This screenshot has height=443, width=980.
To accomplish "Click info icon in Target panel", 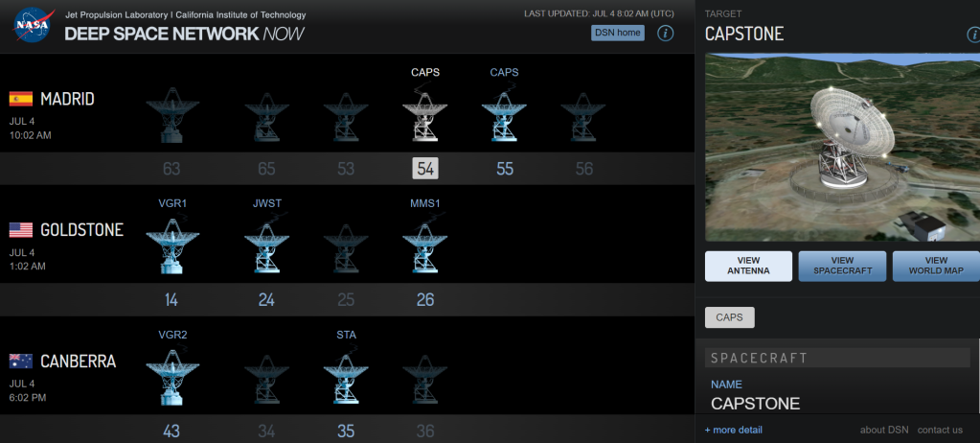I will point(972,35).
